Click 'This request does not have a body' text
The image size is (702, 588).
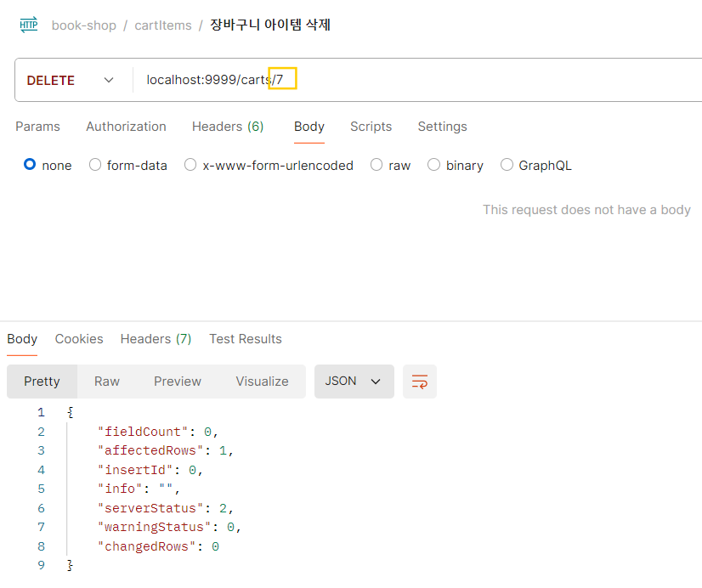pyautogui.click(x=586, y=210)
